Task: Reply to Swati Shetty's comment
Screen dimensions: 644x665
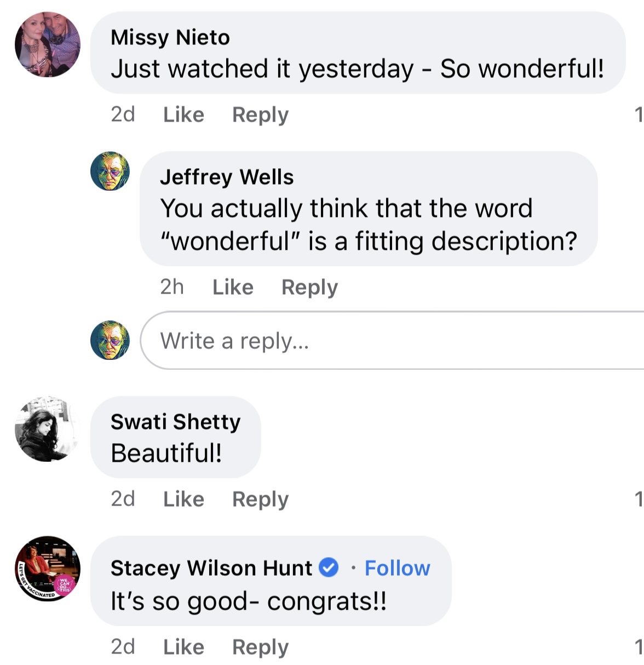Action: point(260,499)
